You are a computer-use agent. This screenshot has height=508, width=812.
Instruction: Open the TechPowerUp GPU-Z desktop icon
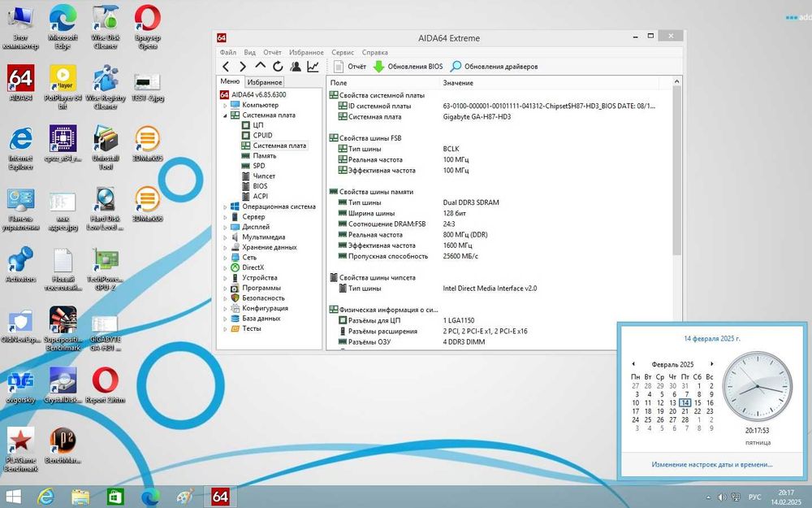point(105,269)
